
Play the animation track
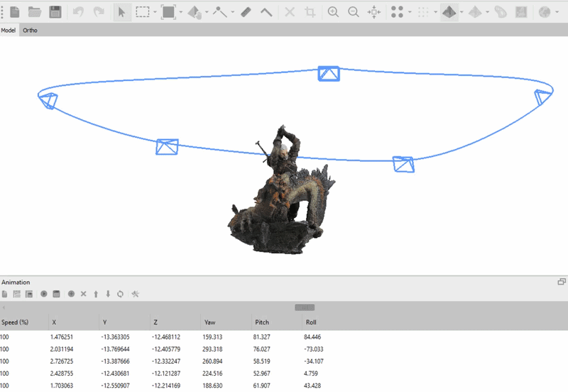[44, 294]
